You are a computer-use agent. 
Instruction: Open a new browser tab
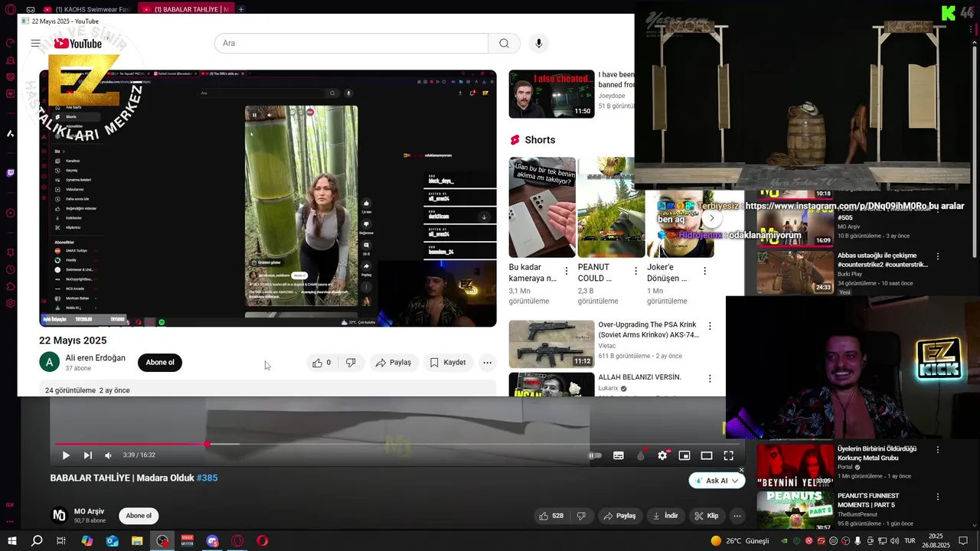click(241, 9)
